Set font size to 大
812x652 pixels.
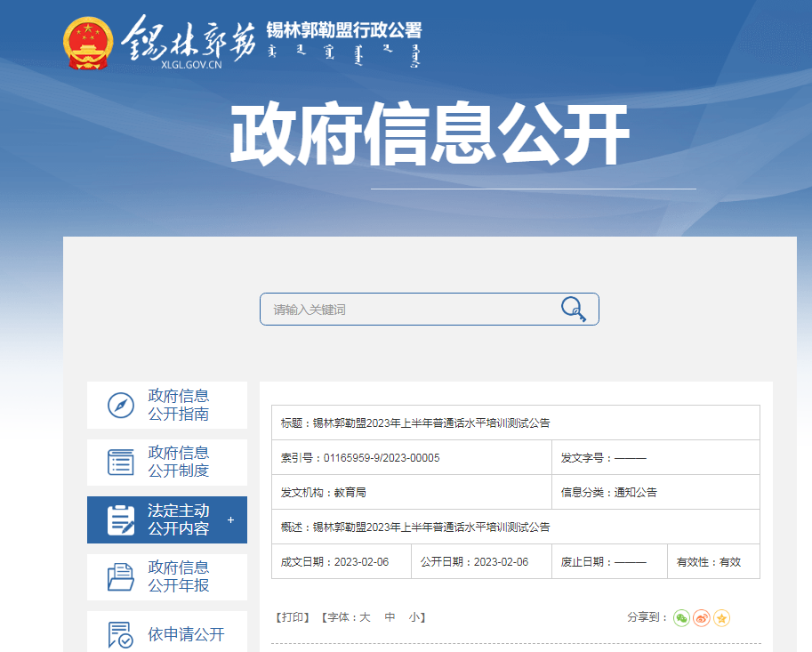pyautogui.click(x=365, y=617)
